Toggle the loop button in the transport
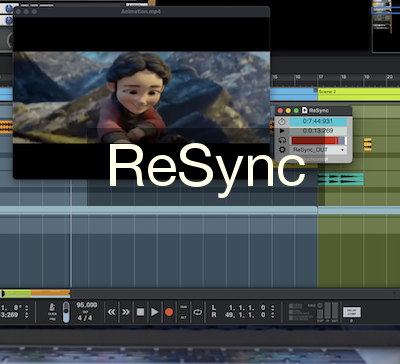The height and width of the screenshot is (364, 400). tap(198, 312)
